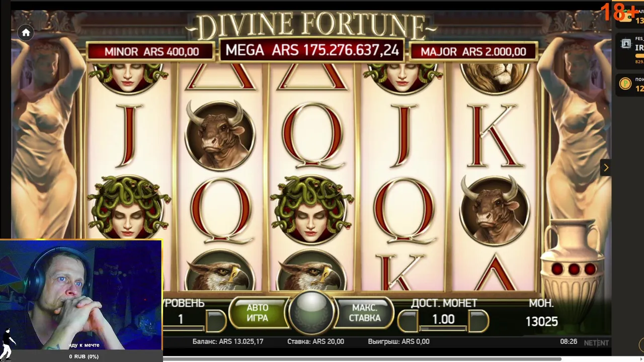Click the bull symbol on second reel
This screenshot has height=362, width=644.
point(220,135)
